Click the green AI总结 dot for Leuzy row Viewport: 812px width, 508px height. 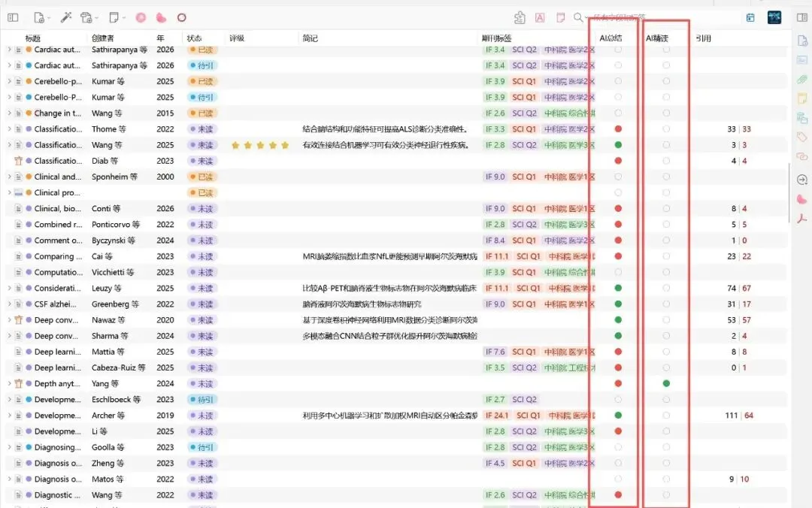618,288
